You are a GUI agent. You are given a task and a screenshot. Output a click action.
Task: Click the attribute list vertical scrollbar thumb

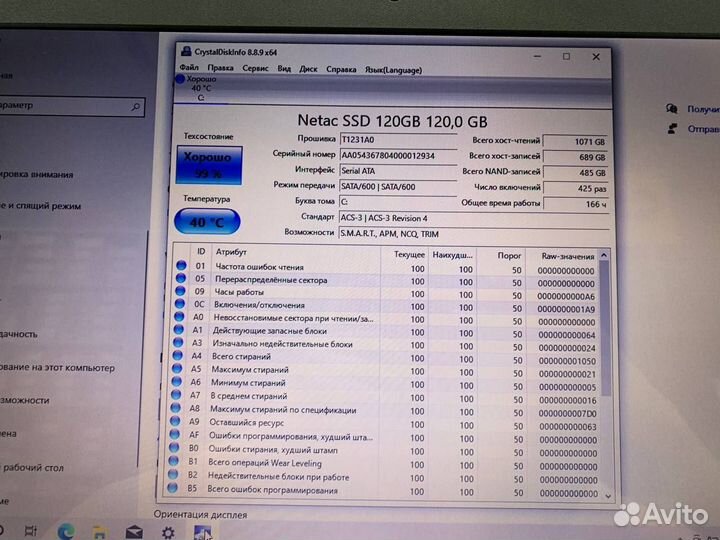tap(606, 329)
